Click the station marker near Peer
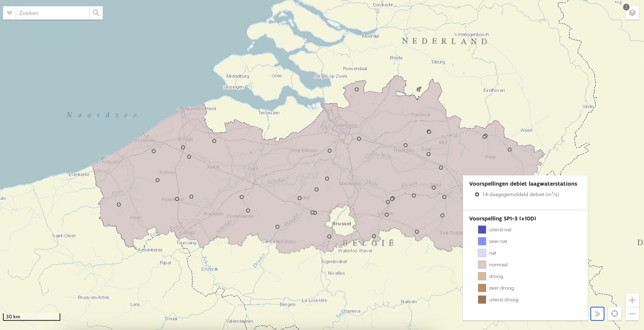 (510, 150)
